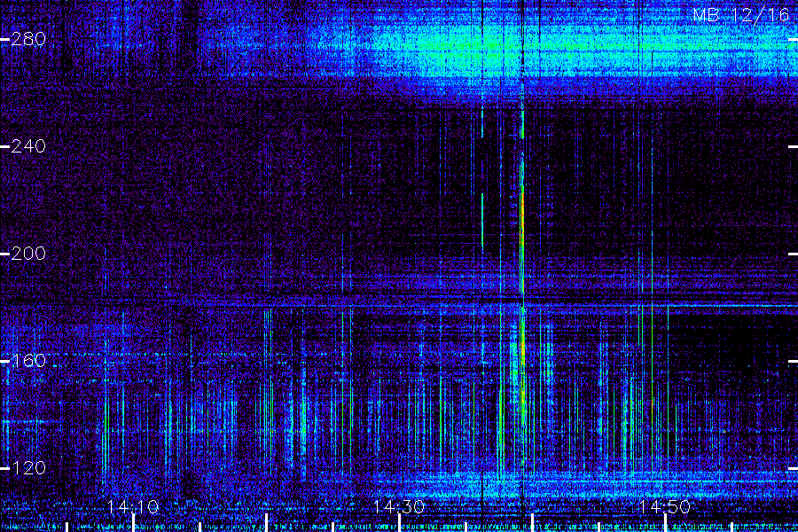Click the "14:30" time axis label
Viewport: 798px width, 532px height.
coord(399,506)
